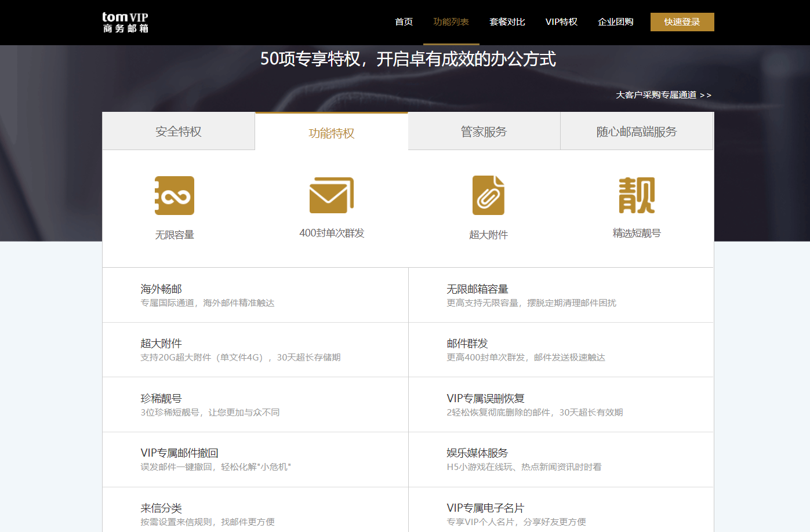This screenshot has height=532, width=810.
Task: Open VIP特权 navigation item
Action: click(561, 22)
